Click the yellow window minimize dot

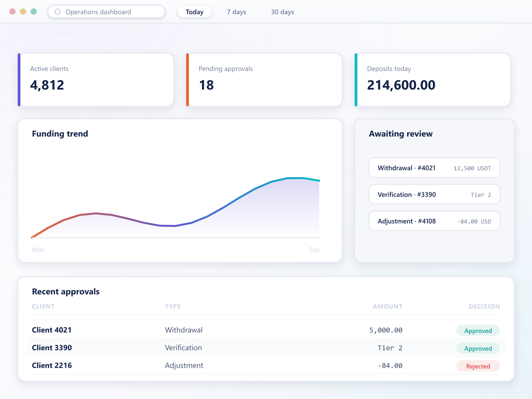tap(23, 12)
